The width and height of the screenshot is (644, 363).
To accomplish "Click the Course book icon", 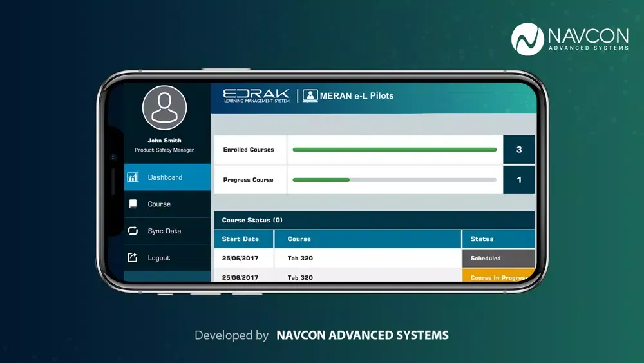I will [x=133, y=204].
